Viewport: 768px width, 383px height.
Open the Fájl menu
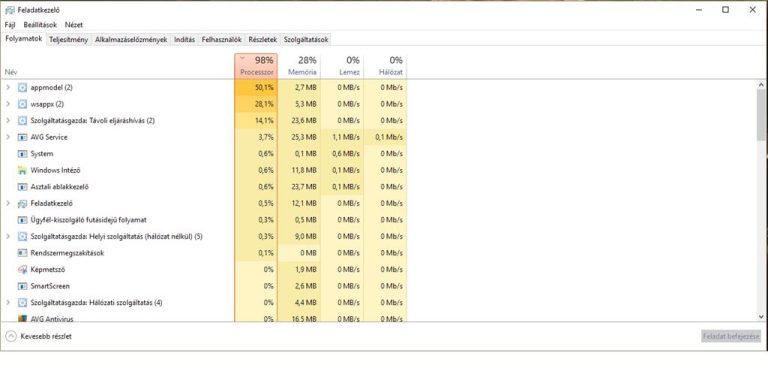[10, 24]
